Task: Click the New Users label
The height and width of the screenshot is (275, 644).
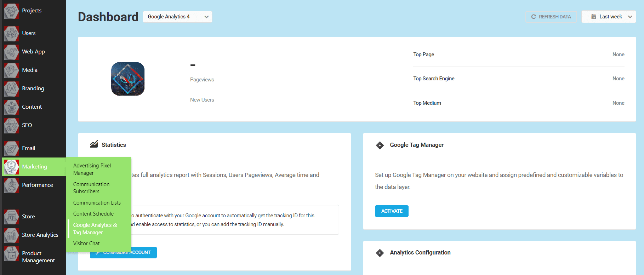Action: pyautogui.click(x=202, y=100)
